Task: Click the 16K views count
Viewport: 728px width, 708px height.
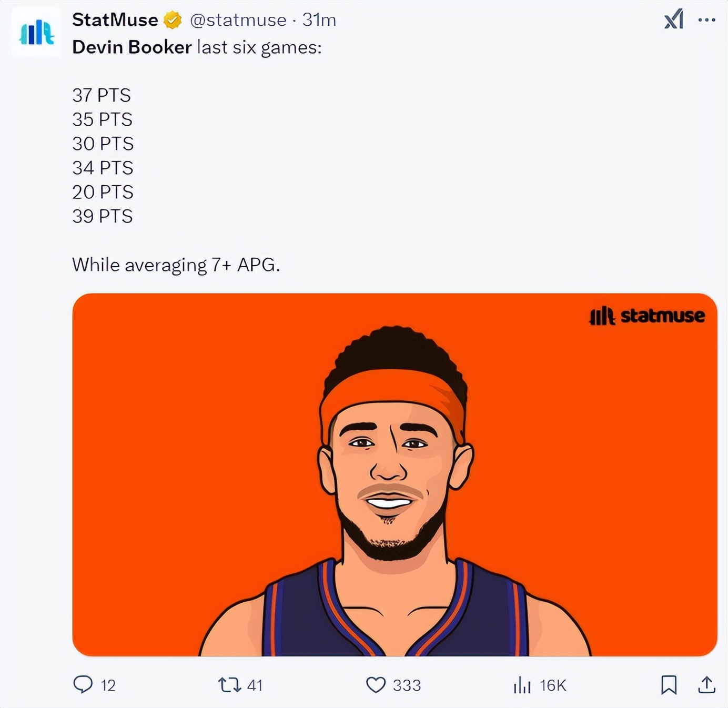Action: coord(553,685)
